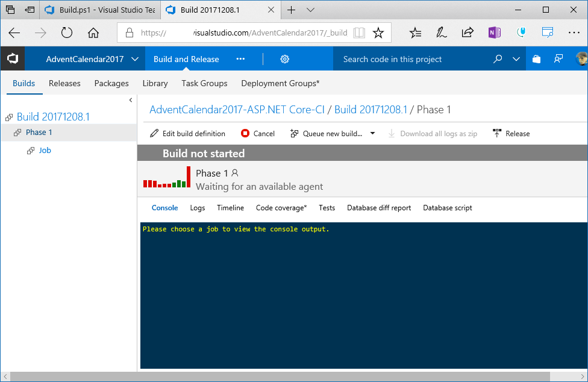This screenshot has height=382, width=588.
Task: Click AdventCalendar2017-ASP.NET Core-CI breadcrumb link
Action: [x=237, y=110]
